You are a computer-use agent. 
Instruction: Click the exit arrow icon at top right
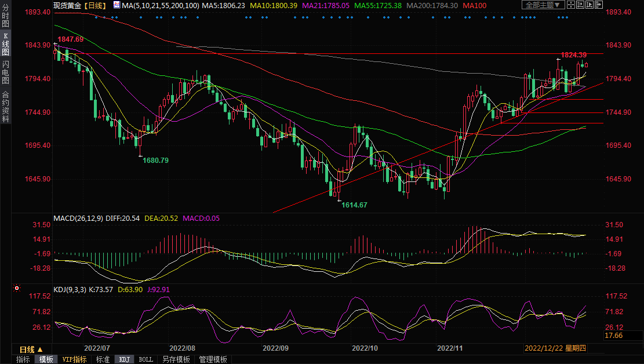(x=599, y=5)
